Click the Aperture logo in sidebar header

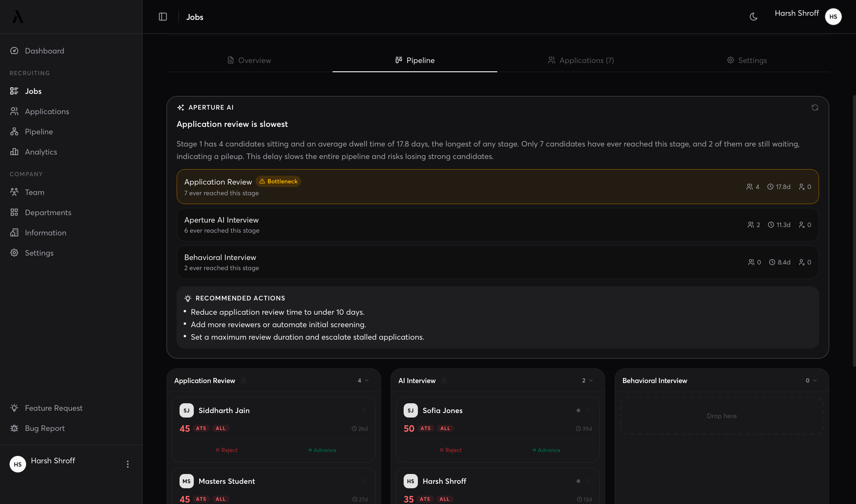18,17
